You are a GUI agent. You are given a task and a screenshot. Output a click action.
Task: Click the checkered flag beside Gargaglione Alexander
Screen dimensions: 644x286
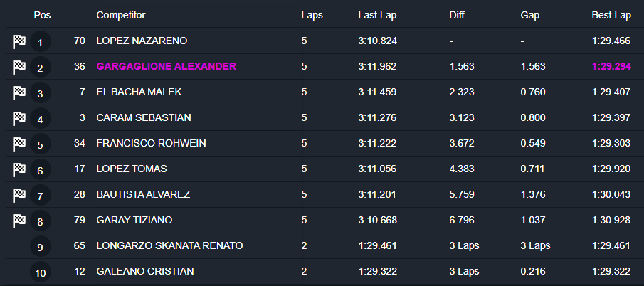tap(19, 68)
